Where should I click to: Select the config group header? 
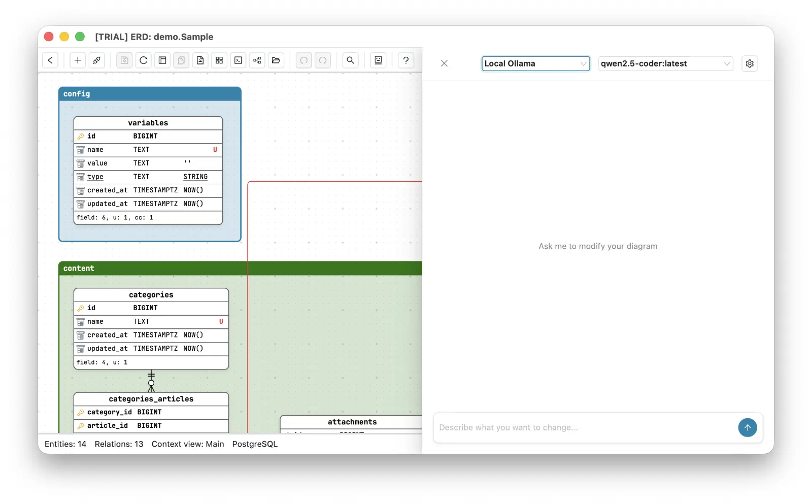tap(150, 94)
